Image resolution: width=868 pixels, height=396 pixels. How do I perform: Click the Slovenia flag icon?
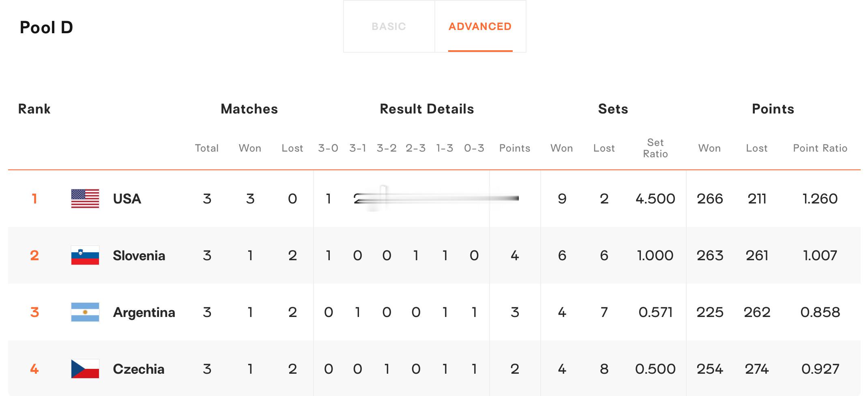point(85,255)
